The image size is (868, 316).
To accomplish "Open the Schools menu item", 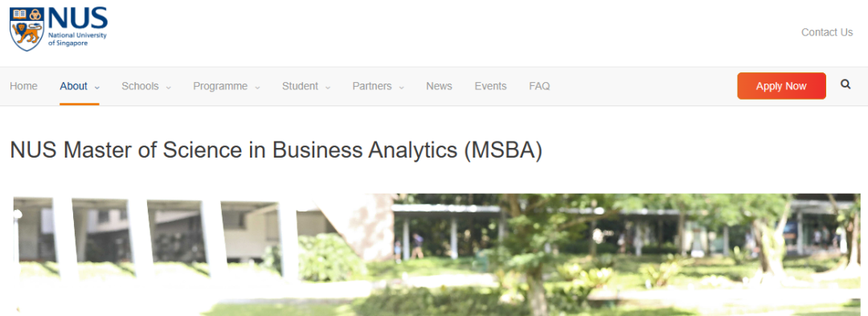I will [140, 86].
